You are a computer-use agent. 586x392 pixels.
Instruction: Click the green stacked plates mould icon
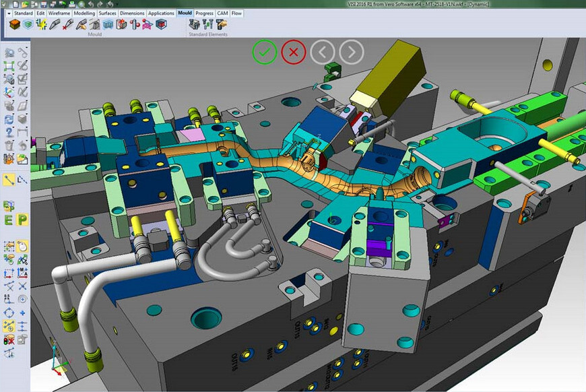pyautogui.click(x=28, y=25)
